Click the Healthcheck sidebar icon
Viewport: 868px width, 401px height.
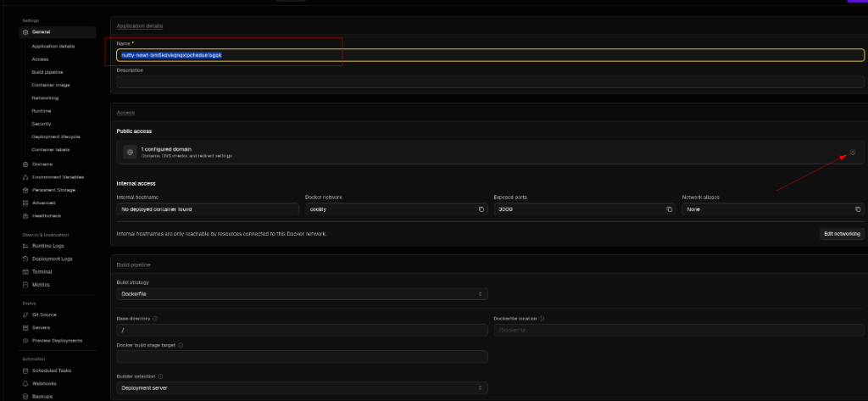(x=25, y=216)
